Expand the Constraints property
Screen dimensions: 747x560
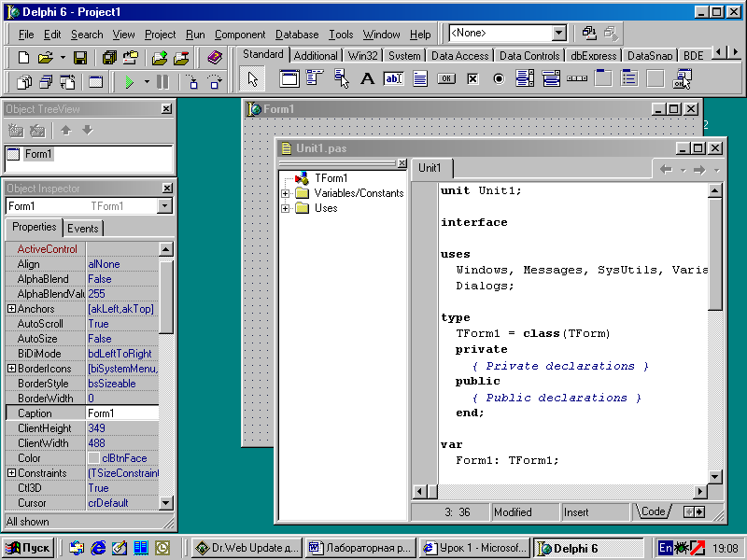point(11,473)
